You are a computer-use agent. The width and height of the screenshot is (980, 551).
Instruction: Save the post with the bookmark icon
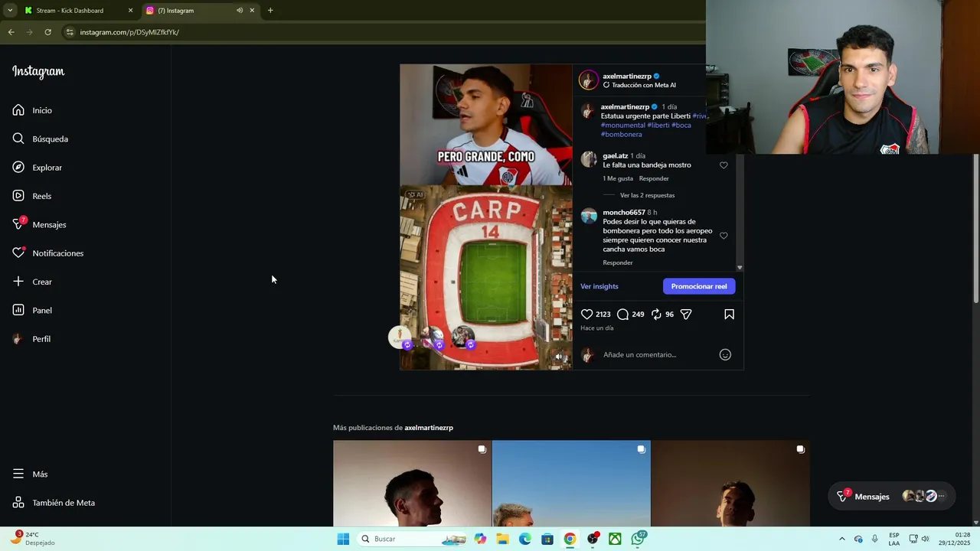[729, 315]
